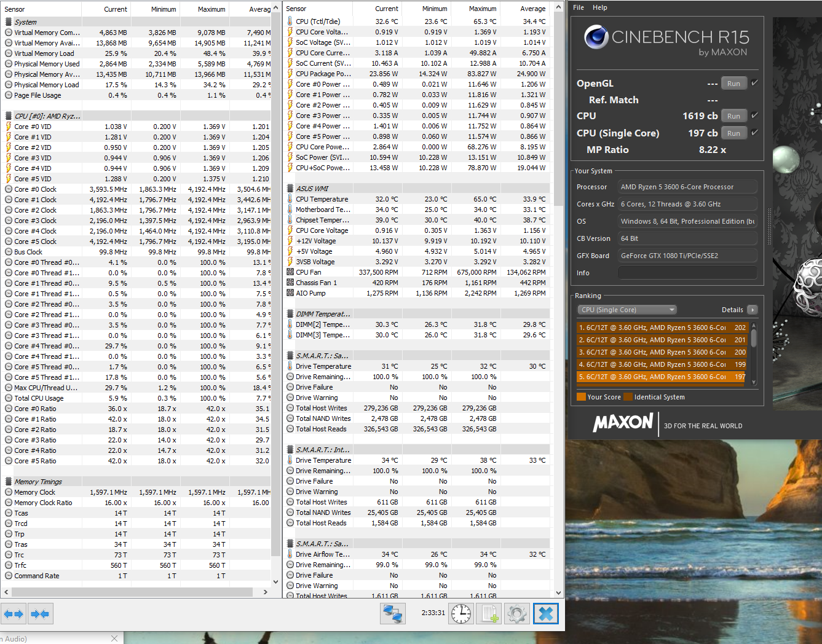Viewport: 822px width, 644px height.
Task: Click the Memory Clock sensor icon
Action: 9,492
